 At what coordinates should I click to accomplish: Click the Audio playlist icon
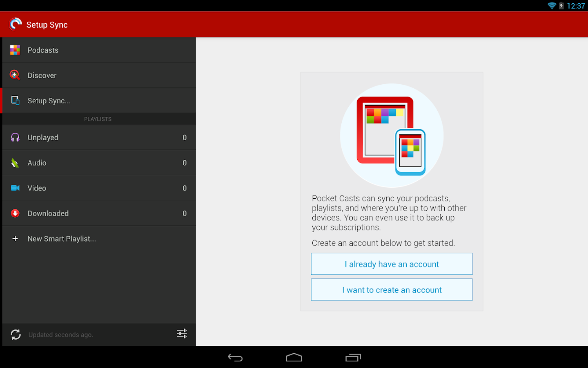[x=15, y=162]
